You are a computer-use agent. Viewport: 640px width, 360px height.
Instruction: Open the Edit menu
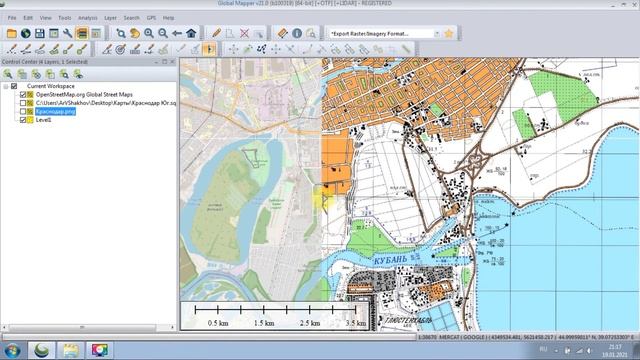[28, 18]
